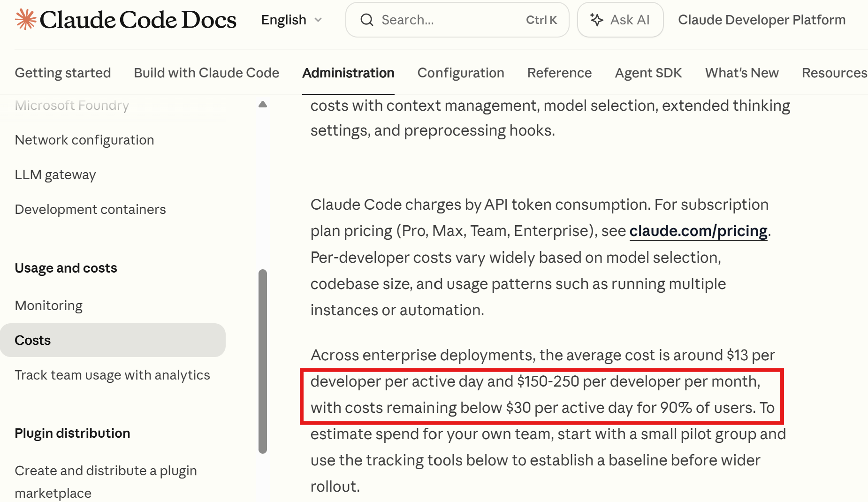
Task: Click the claude.com/pricing link
Action: pos(698,230)
